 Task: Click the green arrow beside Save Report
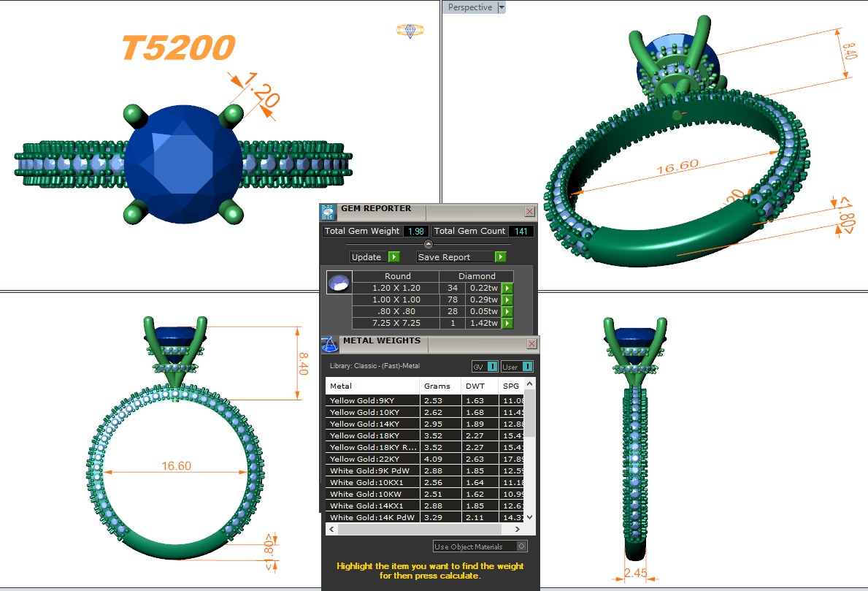coord(500,257)
